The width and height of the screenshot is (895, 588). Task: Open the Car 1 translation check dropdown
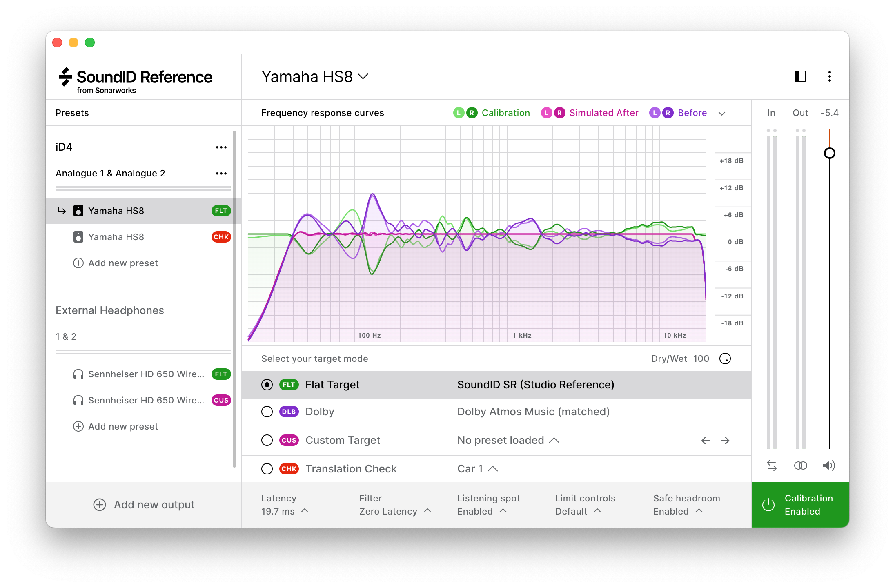477,469
